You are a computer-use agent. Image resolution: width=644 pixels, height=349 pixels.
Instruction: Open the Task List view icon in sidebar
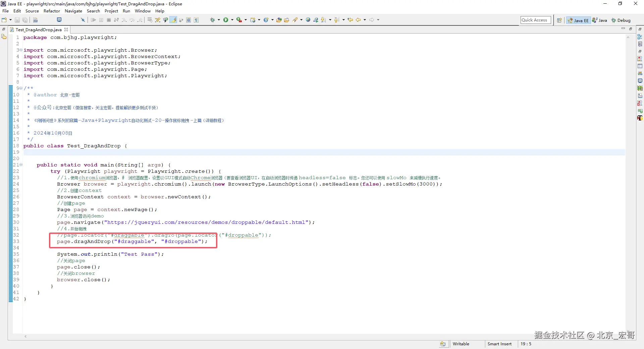(640, 44)
